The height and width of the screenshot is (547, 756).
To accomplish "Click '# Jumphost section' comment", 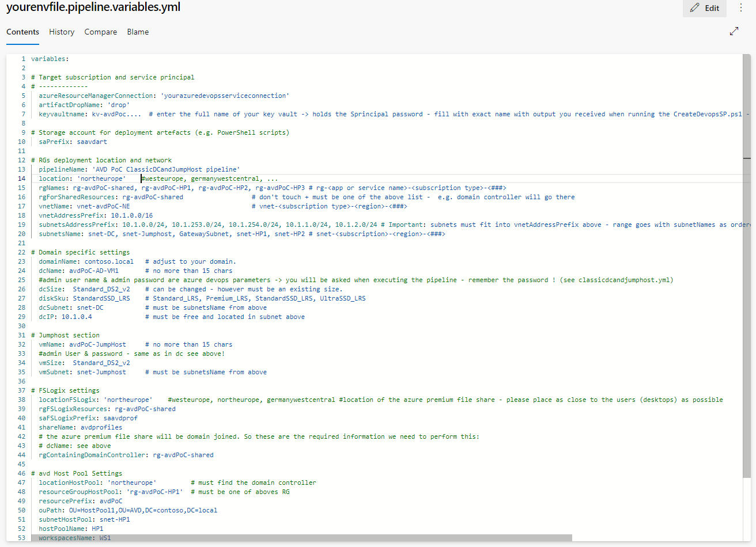I will click(65, 335).
